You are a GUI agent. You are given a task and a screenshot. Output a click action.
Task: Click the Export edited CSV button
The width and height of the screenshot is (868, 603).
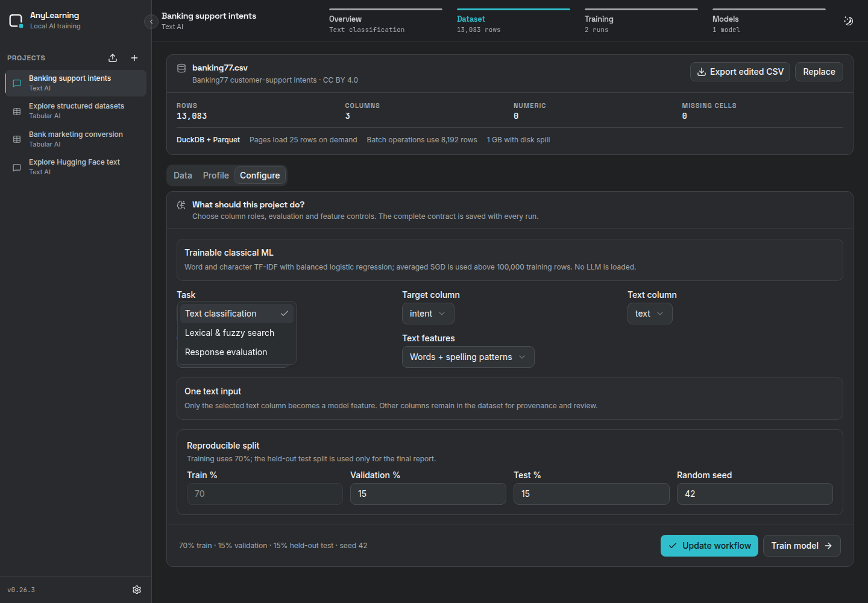(740, 72)
